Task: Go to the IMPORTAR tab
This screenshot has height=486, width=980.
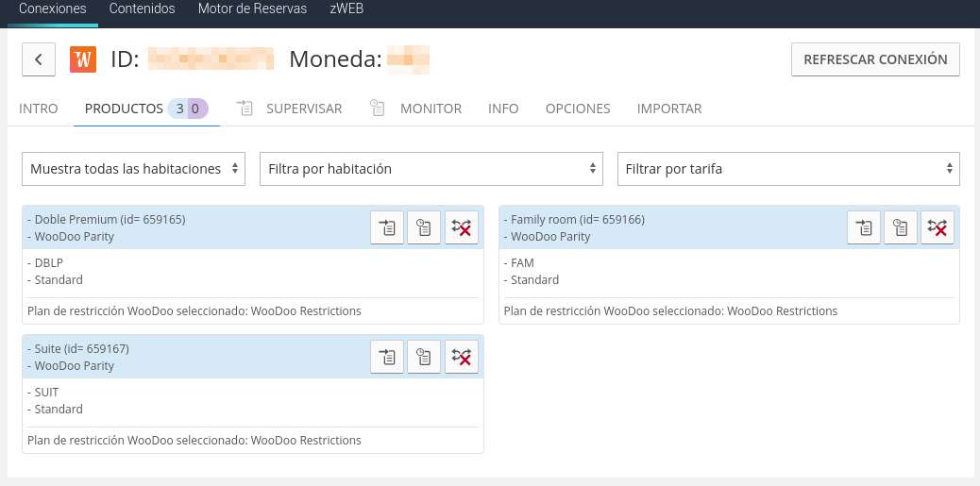Action: point(669,109)
